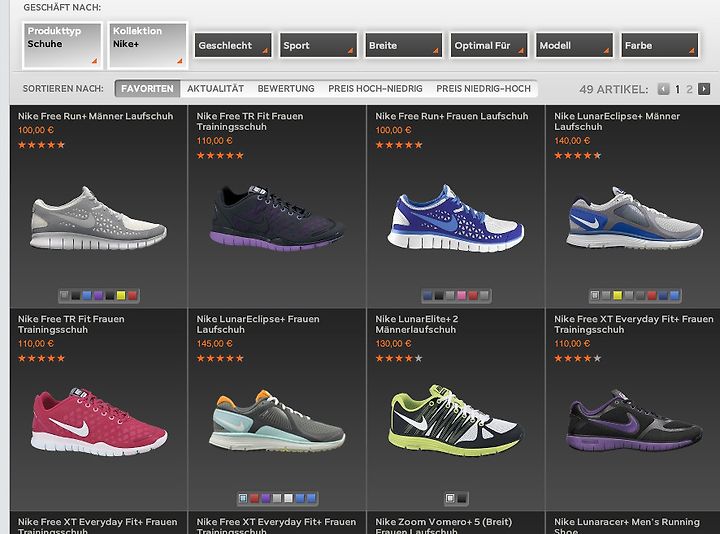Click the 49 ARTIKEL count label
This screenshot has width=720, height=534.
(613, 89)
